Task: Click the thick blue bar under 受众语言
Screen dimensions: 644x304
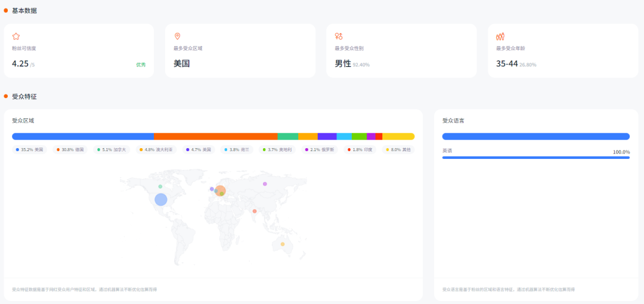Action: pos(536,137)
